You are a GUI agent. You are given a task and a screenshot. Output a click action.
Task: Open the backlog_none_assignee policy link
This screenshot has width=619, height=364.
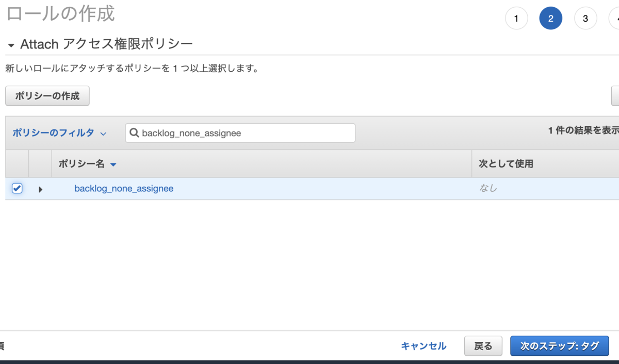(x=123, y=189)
